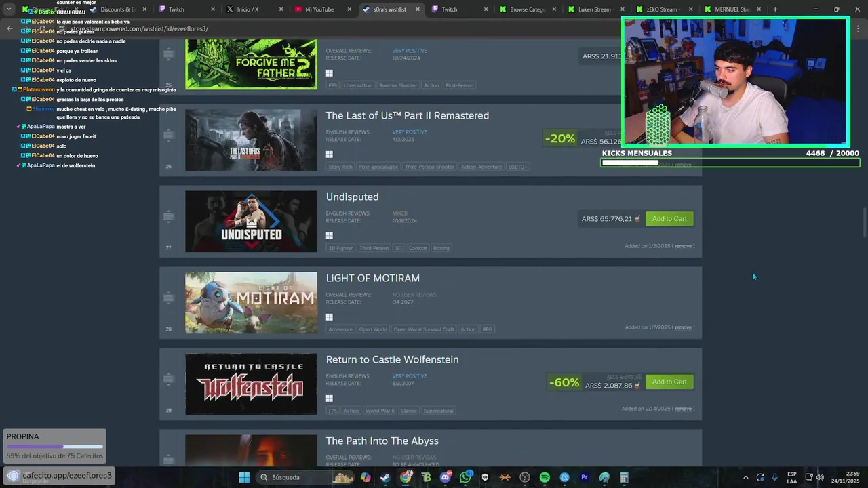The image size is (868, 488).
Task: Go back with the browser back arrow
Action: 9,28
